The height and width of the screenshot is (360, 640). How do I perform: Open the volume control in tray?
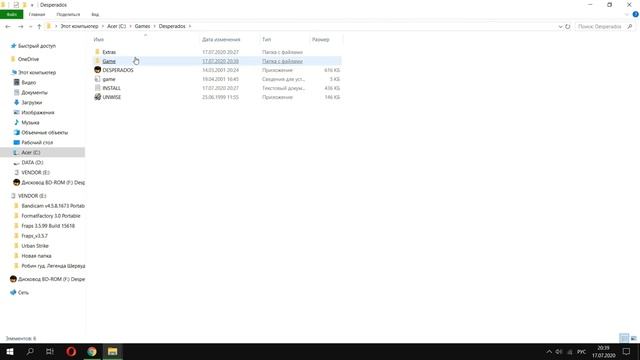tap(559, 352)
